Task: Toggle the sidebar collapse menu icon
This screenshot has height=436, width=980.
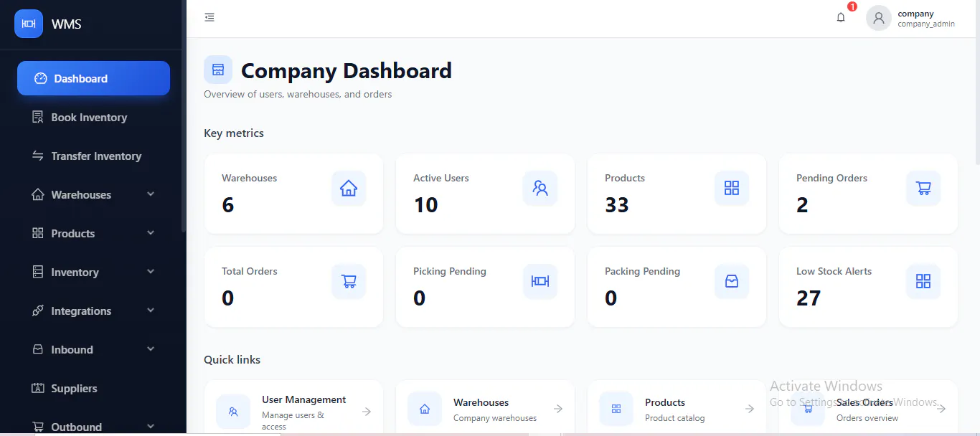Action: (x=209, y=17)
